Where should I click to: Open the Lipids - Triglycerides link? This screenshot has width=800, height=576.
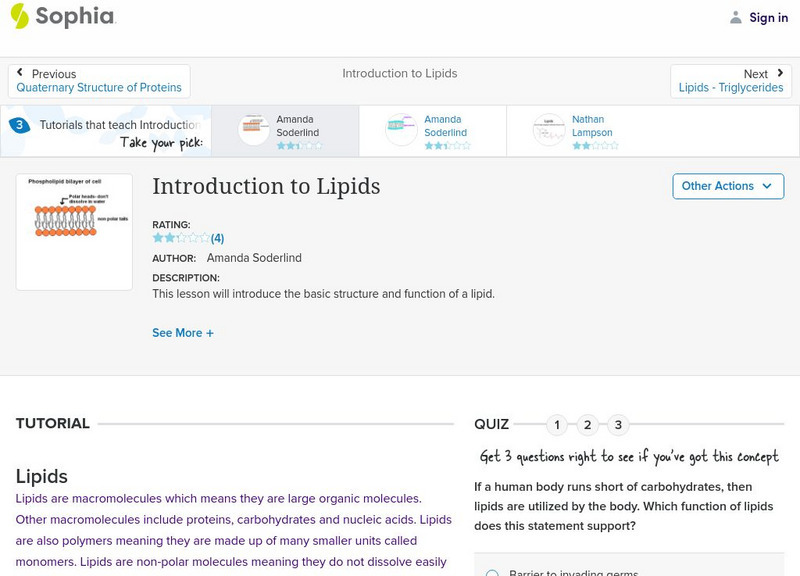(x=732, y=87)
